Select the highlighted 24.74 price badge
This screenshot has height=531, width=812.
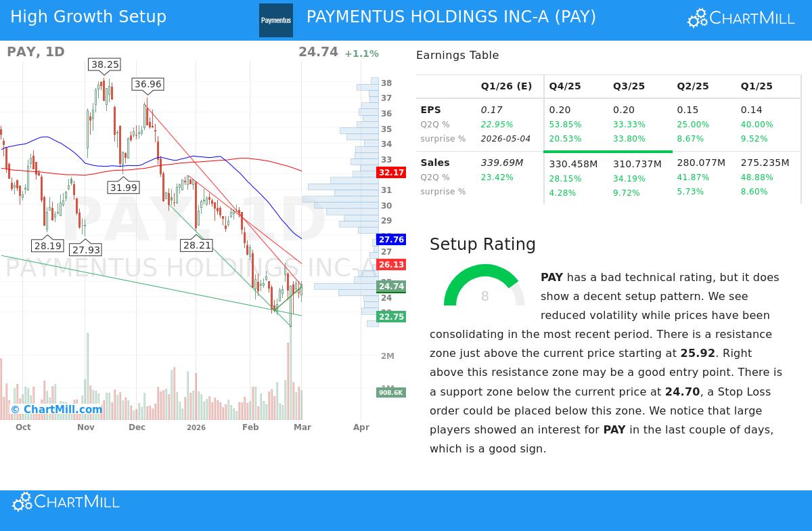coord(391,286)
